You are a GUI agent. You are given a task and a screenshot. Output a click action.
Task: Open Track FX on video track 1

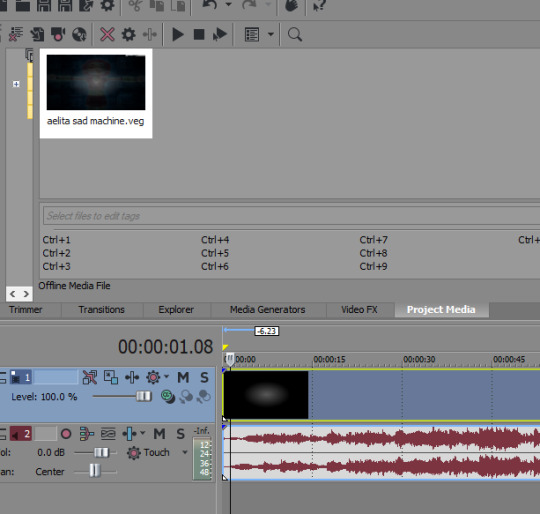click(x=132, y=377)
